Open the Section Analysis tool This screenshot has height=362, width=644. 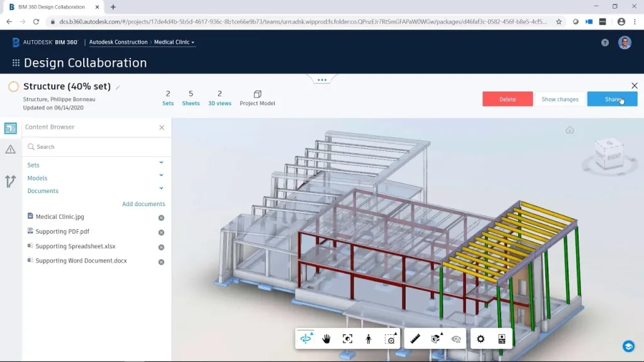click(436, 339)
